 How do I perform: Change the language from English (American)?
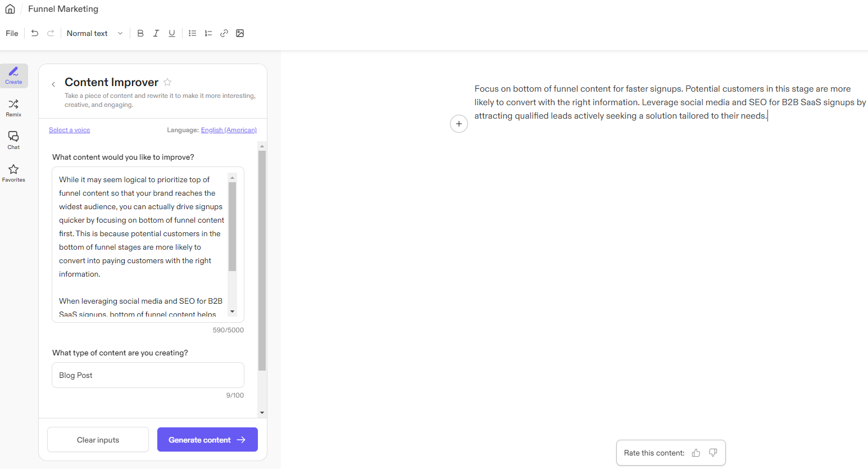pos(229,129)
